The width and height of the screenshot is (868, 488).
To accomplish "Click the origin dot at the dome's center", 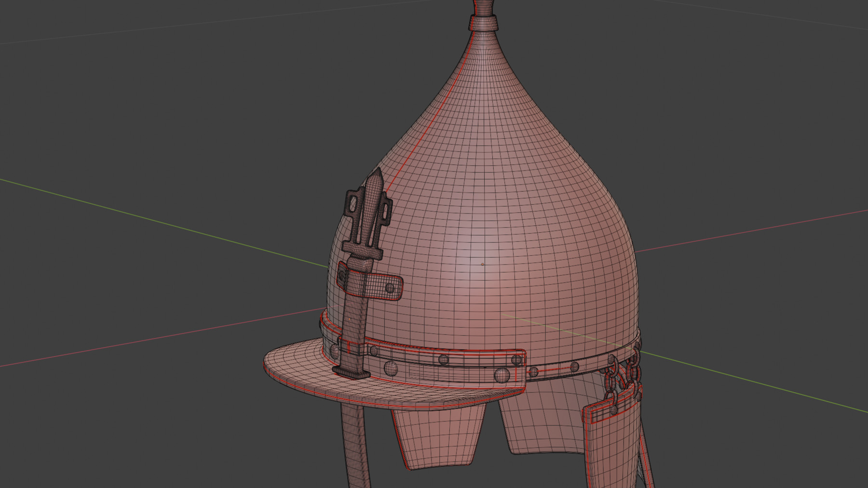I will (x=483, y=264).
